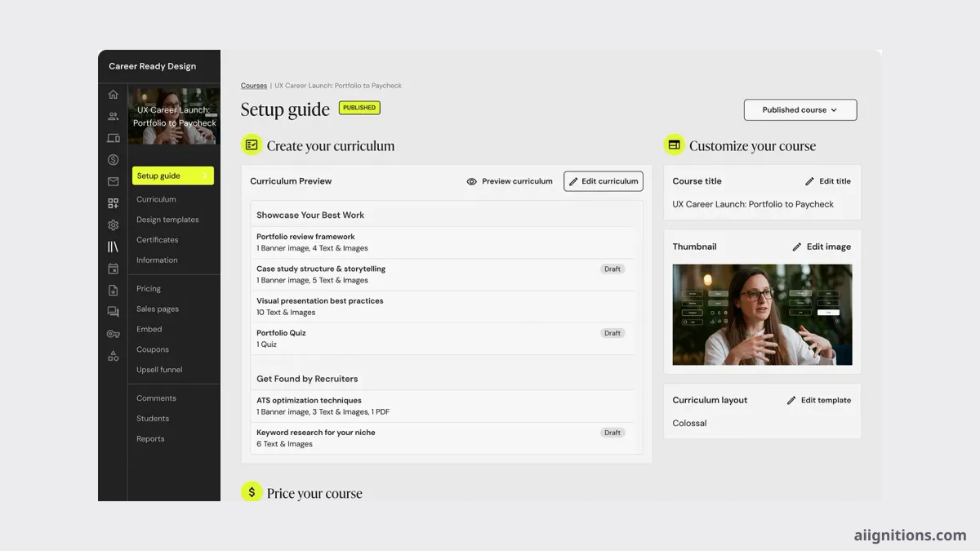The width and height of the screenshot is (980, 551).
Task: Click the pencil icon next to Edit image
Action: 797,247
